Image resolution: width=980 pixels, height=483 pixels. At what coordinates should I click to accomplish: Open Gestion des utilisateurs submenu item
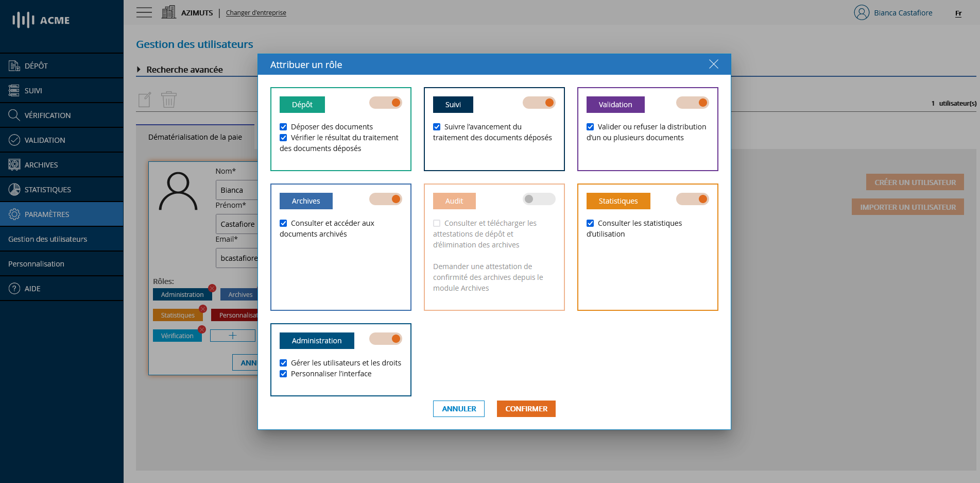point(47,239)
